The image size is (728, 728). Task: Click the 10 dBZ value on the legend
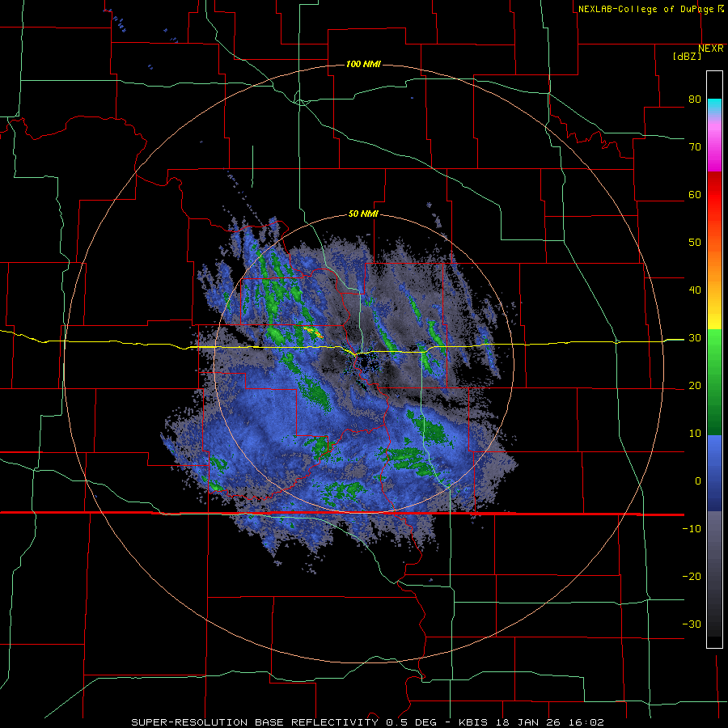695,434
